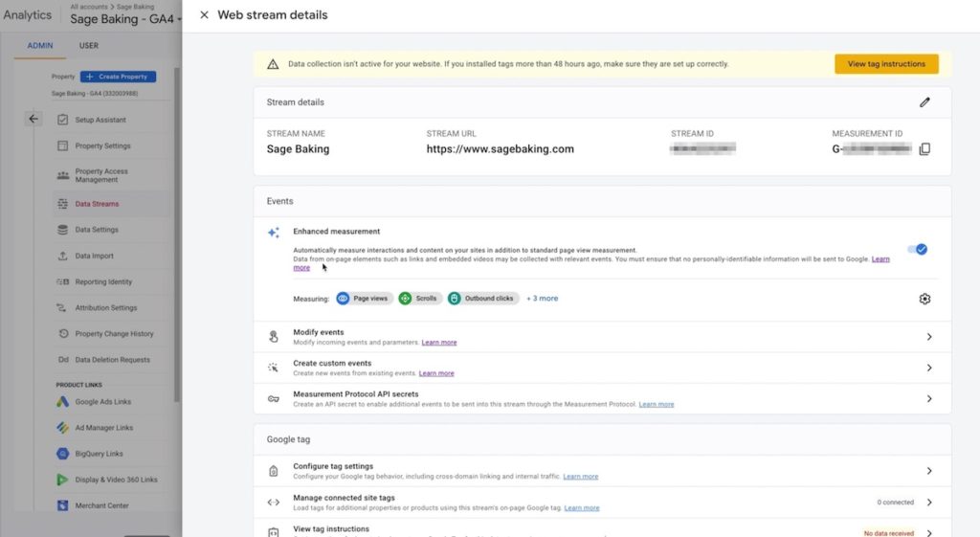
Task: Click the Create Property button
Action: [118, 77]
